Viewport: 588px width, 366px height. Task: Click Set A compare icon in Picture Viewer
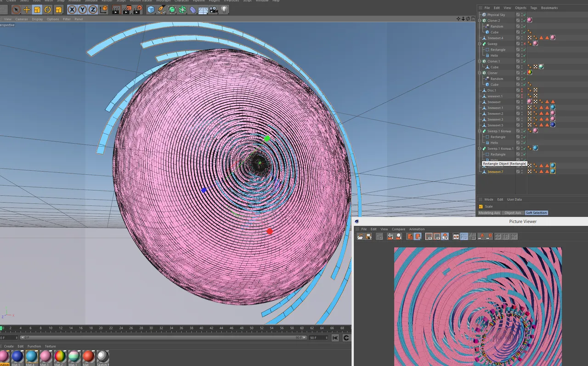(481, 236)
